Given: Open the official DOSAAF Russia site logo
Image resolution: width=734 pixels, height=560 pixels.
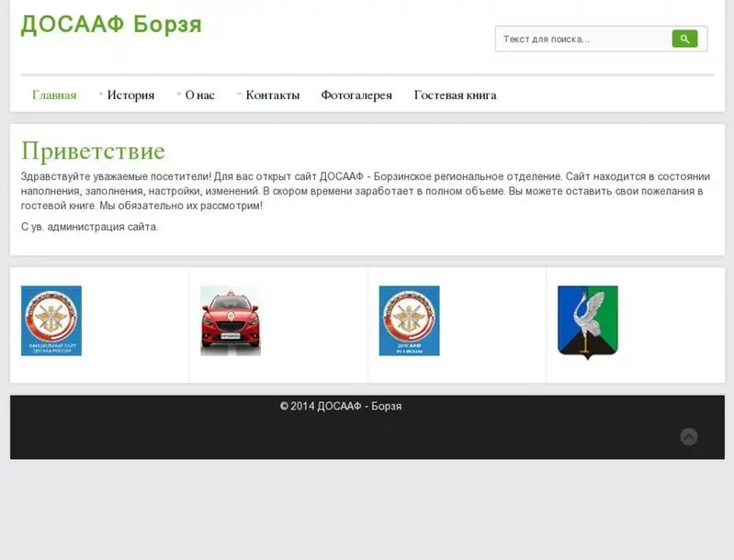Looking at the screenshot, I should (x=51, y=321).
